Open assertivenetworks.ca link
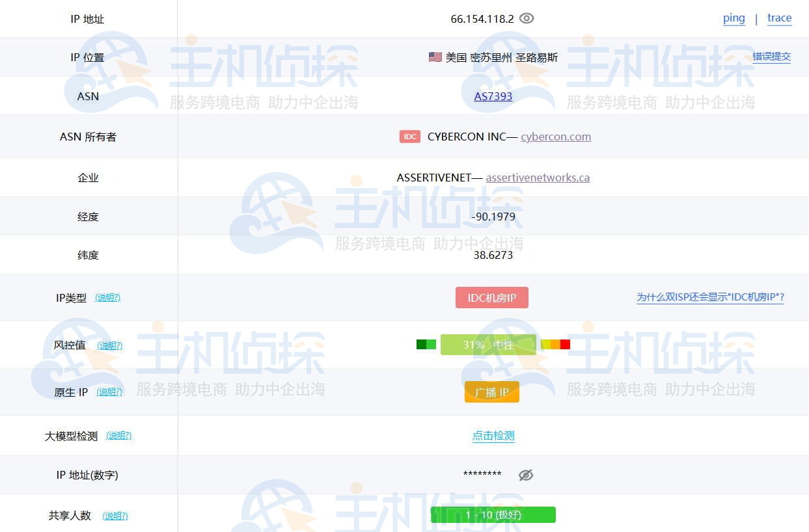The image size is (809, 532). click(538, 178)
